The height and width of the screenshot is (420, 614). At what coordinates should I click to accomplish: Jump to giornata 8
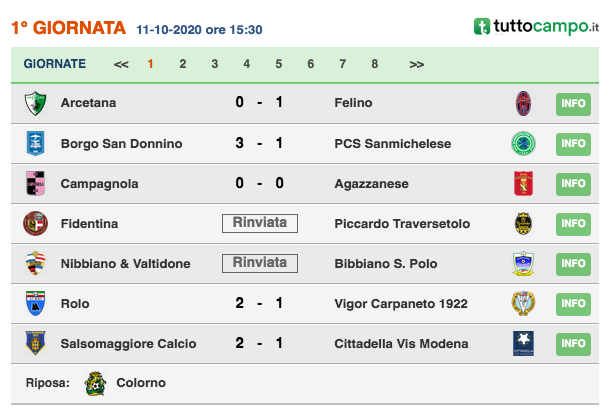coord(375,64)
